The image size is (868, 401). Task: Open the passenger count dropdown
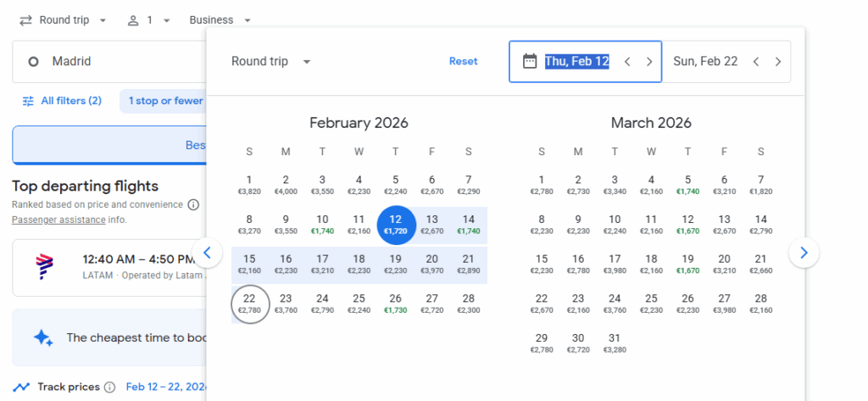149,19
